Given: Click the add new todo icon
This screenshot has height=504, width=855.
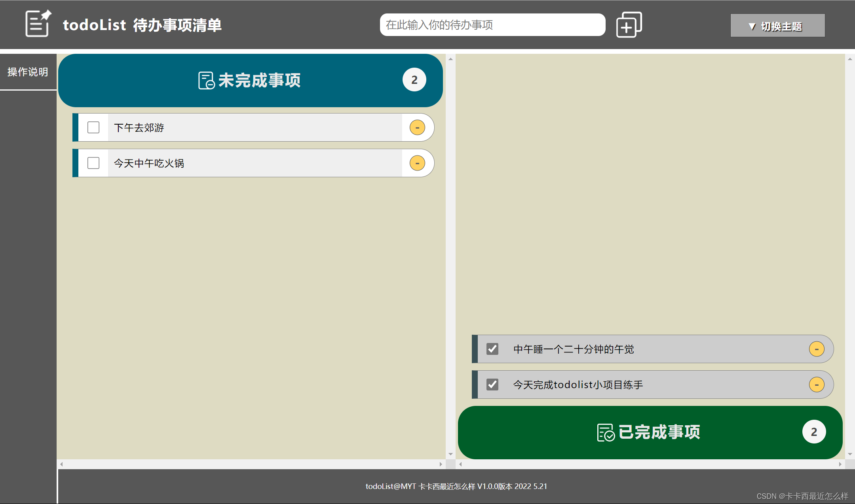Looking at the screenshot, I should 629,25.
